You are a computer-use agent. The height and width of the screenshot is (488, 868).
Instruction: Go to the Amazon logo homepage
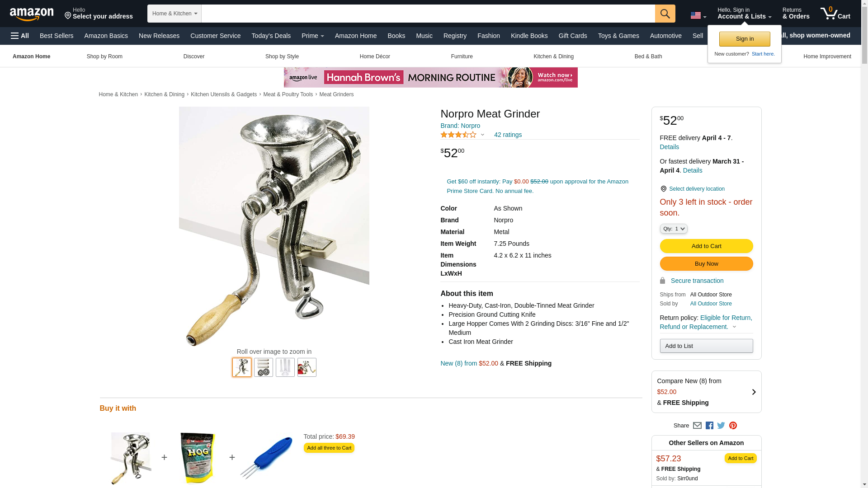[x=32, y=14]
